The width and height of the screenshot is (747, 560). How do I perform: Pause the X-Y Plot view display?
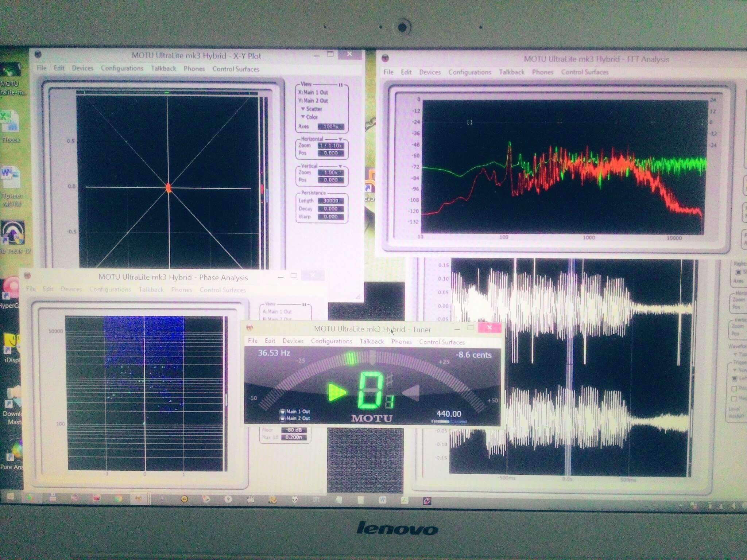point(341,85)
